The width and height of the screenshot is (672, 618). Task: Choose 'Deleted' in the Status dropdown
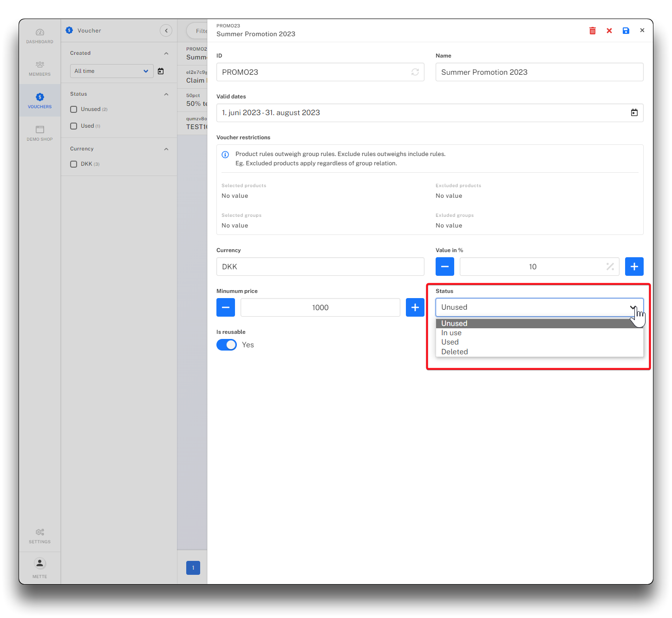pyautogui.click(x=454, y=352)
